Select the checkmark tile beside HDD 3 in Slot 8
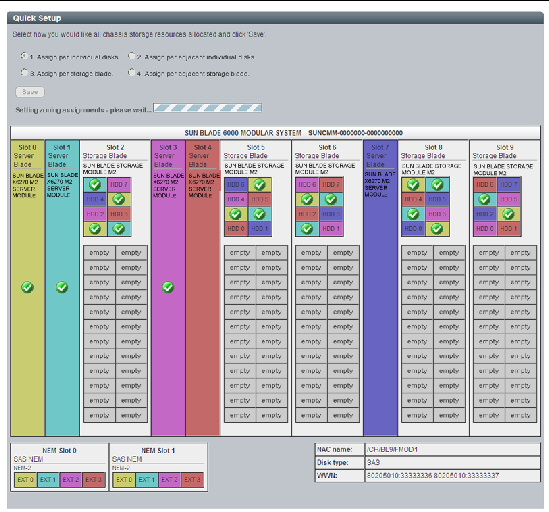The width and height of the screenshot is (549, 512). pyautogui.click(x=413, y=214)
